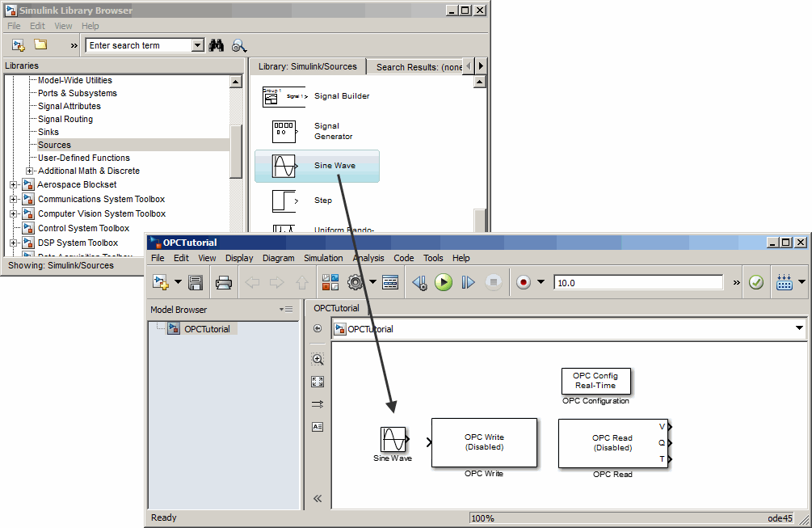This screenshot has height=528, width=812.
Task: Collapse palette with double chevron icon
Action: coord(318,498)
